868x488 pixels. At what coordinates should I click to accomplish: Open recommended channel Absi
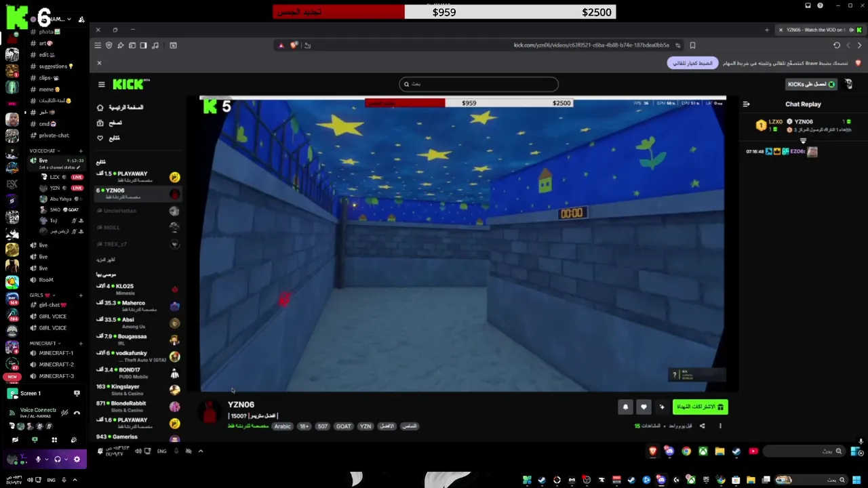138,323
